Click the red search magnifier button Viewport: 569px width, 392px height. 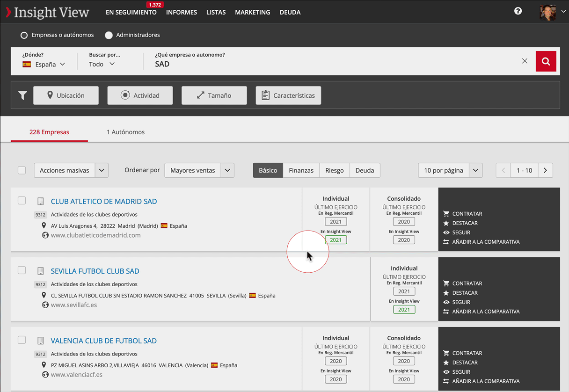[546, 61]
